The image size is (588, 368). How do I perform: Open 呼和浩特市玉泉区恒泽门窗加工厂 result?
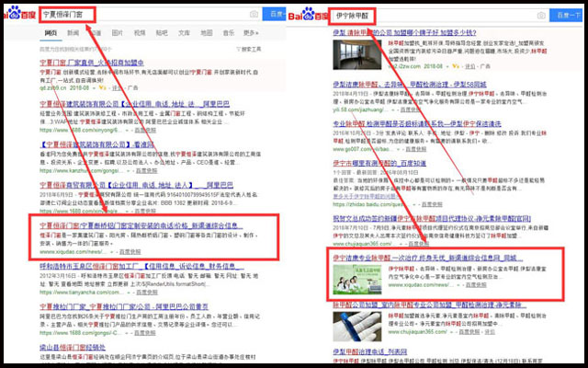coord(142,266)
